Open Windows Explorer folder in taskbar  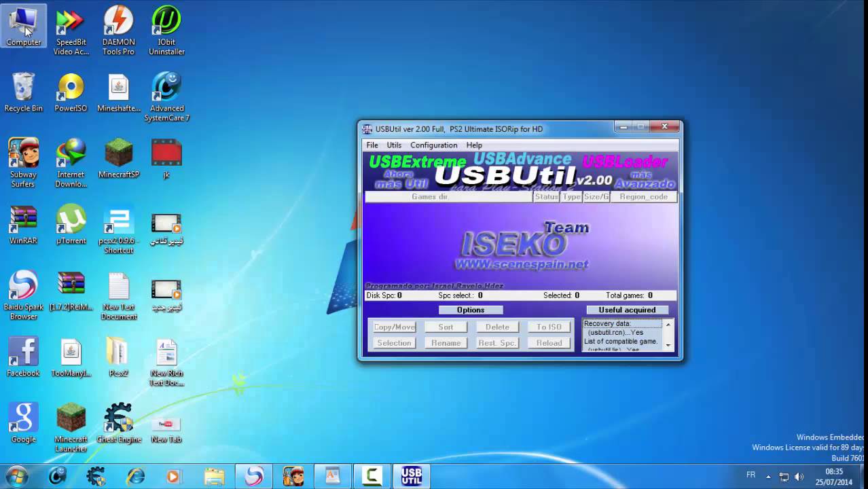click(x=214, y=476)
